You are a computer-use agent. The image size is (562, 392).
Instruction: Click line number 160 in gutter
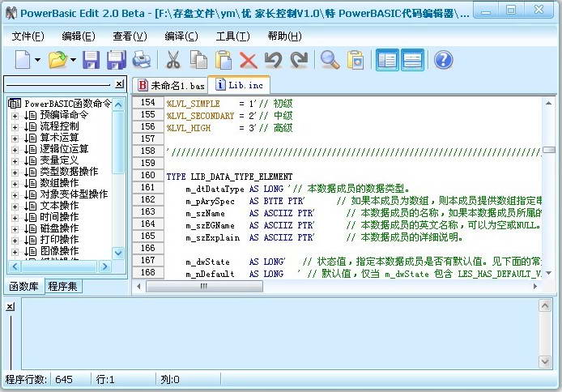pyautogui.click(x=147, y=175)
